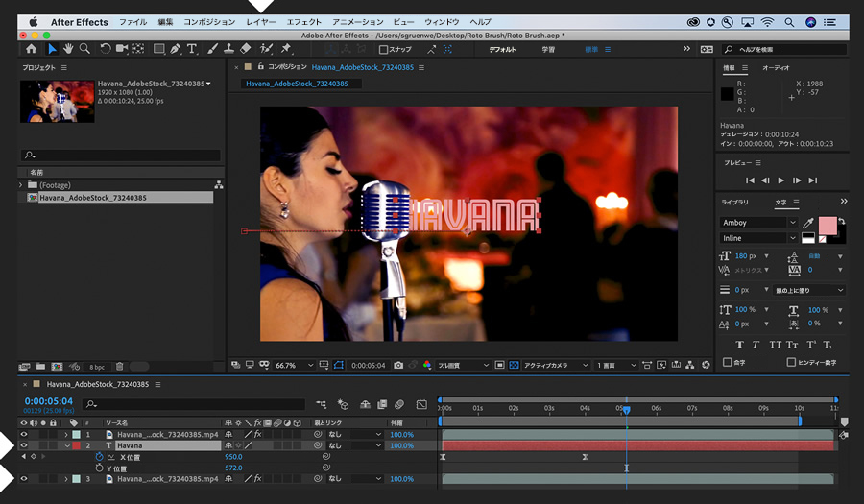Select the Zoom magnifier tool
864x504 pixels.
point(84,49)
